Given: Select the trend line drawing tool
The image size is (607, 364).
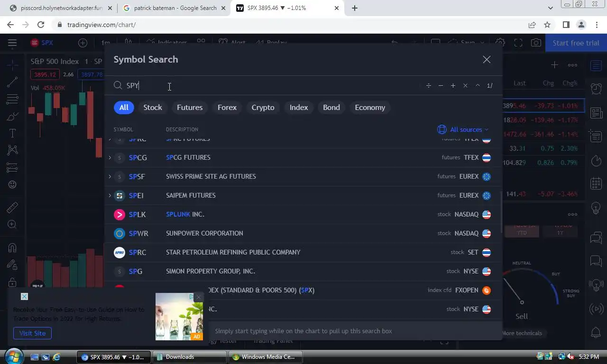Looking at the screenshot, I should coord(12,82).
